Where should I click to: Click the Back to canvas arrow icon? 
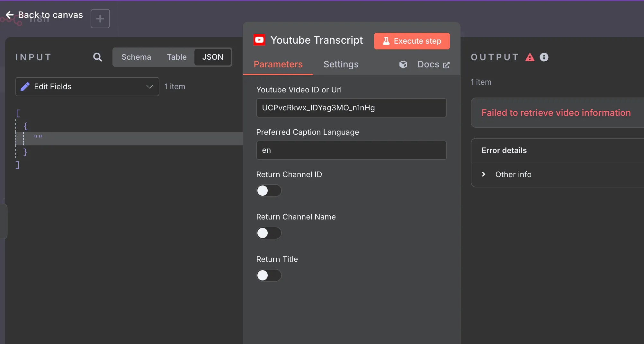pyautogui.click(x=10, y=15)
